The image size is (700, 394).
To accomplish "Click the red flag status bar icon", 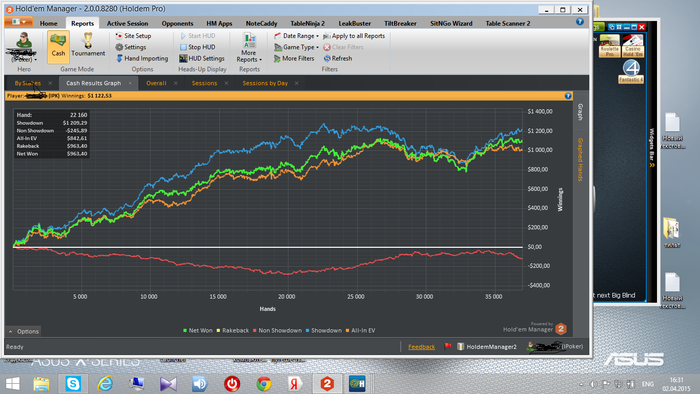I will [x=448, y=346].
